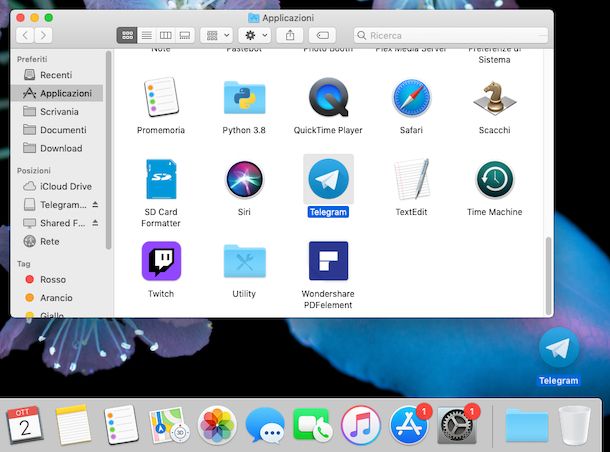Eject the Telegram volume

tap(95, 205)
